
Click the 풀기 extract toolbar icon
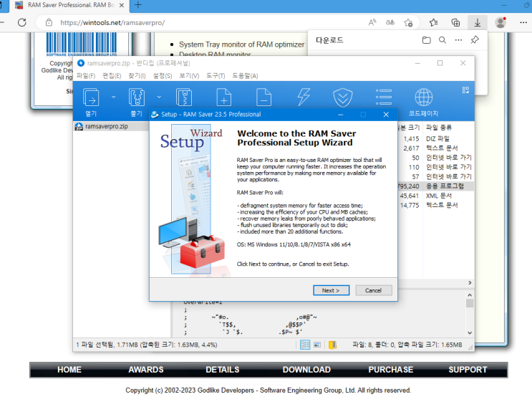136,97
